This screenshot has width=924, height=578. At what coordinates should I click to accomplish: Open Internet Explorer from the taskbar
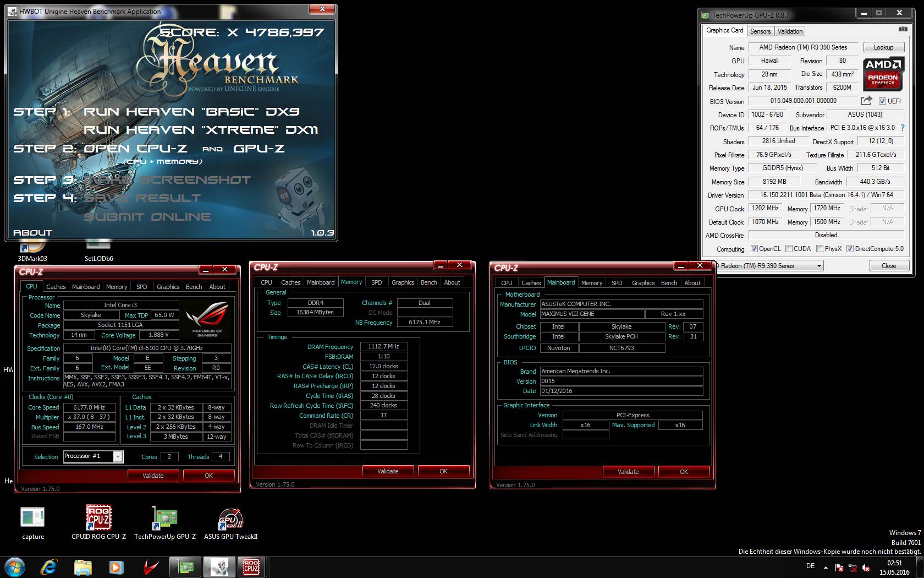tap(49, 567)
